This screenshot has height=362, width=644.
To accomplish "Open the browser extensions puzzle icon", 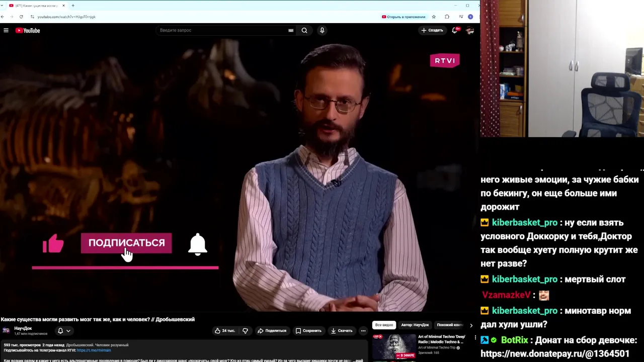I will [447, 17].
